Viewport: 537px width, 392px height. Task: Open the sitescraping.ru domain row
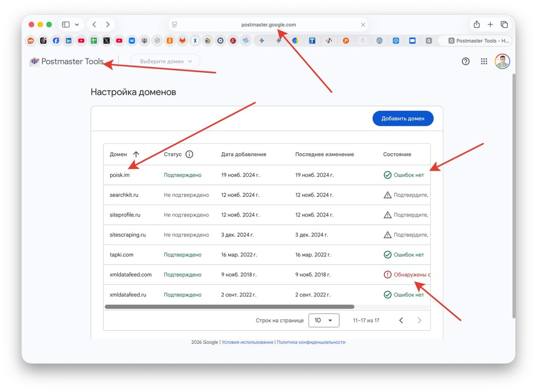tap(267, 234)
